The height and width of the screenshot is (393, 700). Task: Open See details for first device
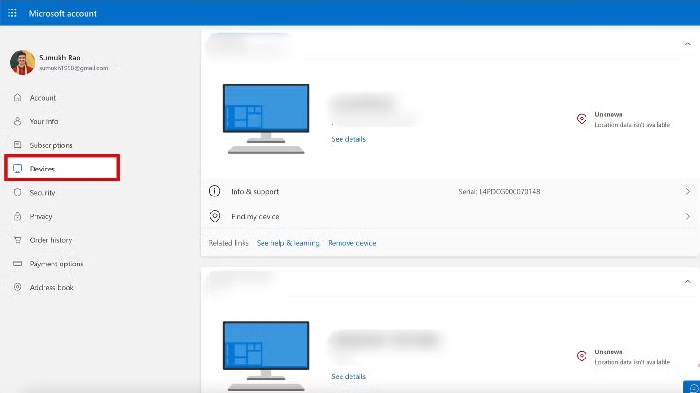tap(349, 139)
